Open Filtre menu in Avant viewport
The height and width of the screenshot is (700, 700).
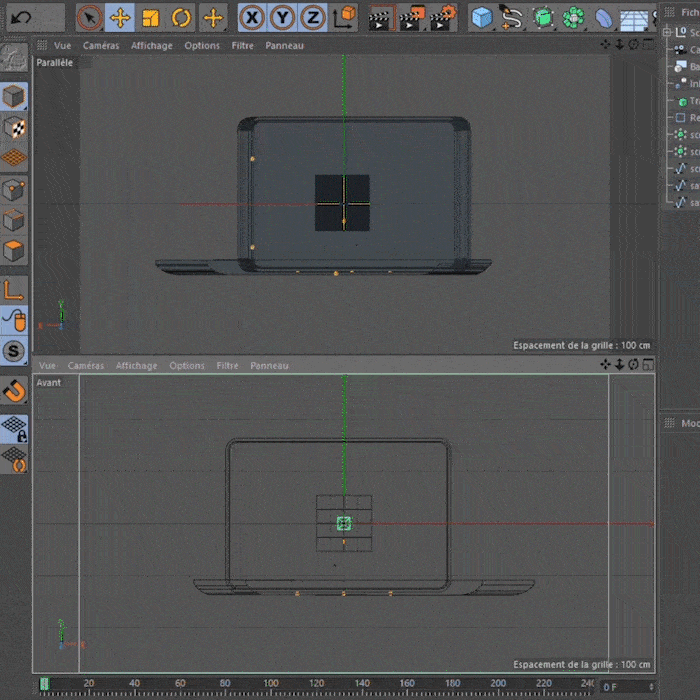click(x=227, y=366)
